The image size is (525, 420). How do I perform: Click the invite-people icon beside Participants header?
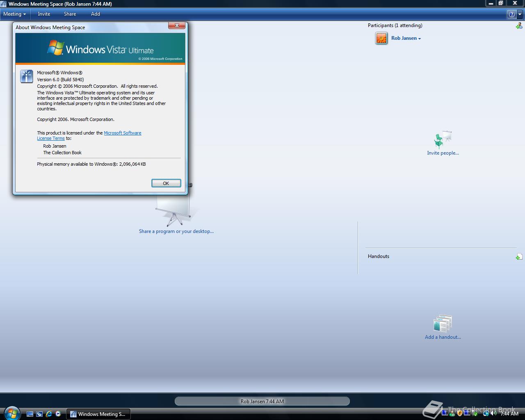click(519, 26)
